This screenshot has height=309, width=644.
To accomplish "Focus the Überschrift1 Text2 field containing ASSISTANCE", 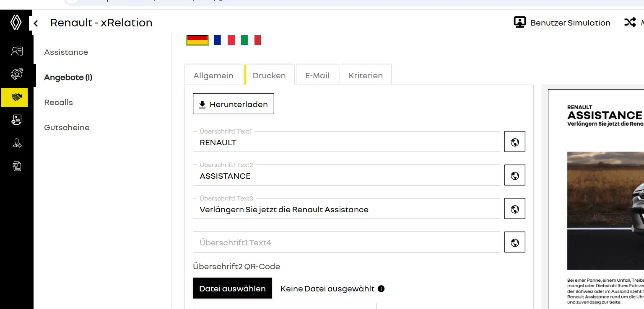I will click(346, 175).
